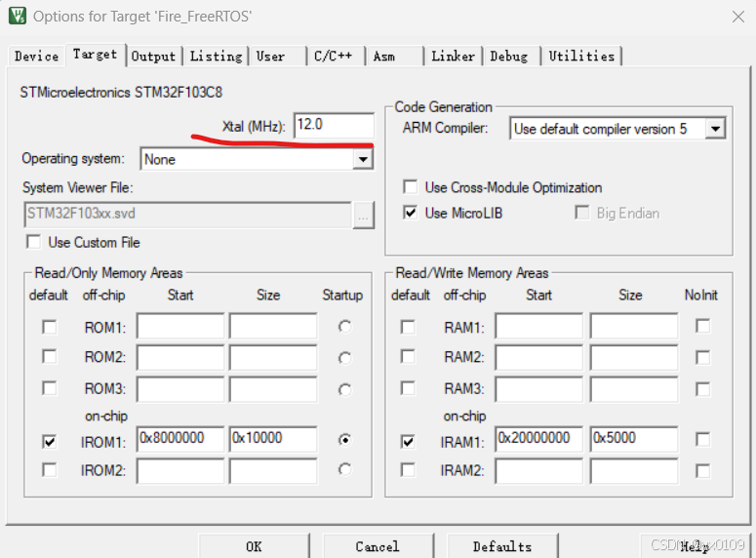Select the ROM1 Startup radio button
The width and height of the screenshot is (756, 558).
coord(344,327)
